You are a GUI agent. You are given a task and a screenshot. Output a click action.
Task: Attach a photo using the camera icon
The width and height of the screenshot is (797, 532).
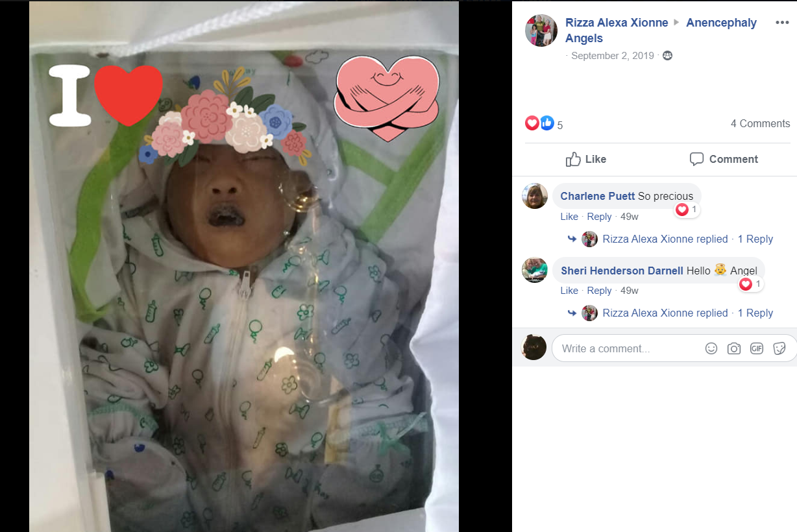(x=734, y=348)
